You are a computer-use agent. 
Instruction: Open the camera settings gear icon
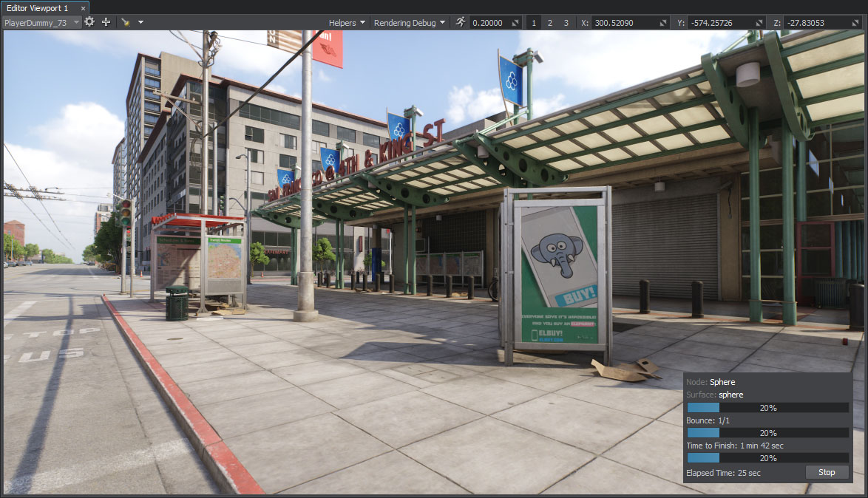click(x=89, y=22)
